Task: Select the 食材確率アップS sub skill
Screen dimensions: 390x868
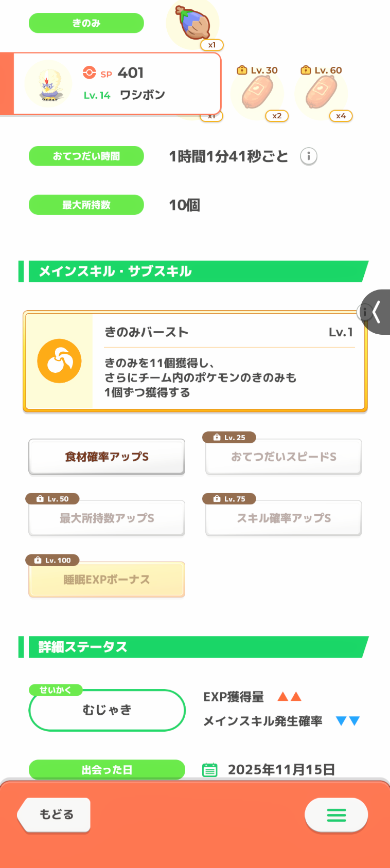Action: [x=107, y=457]
